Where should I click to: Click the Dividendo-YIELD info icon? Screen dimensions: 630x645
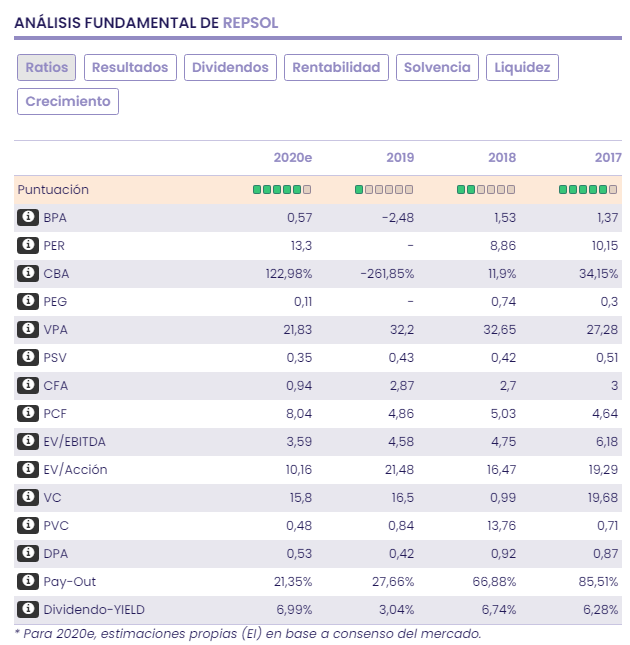click(x=27, y=609)
